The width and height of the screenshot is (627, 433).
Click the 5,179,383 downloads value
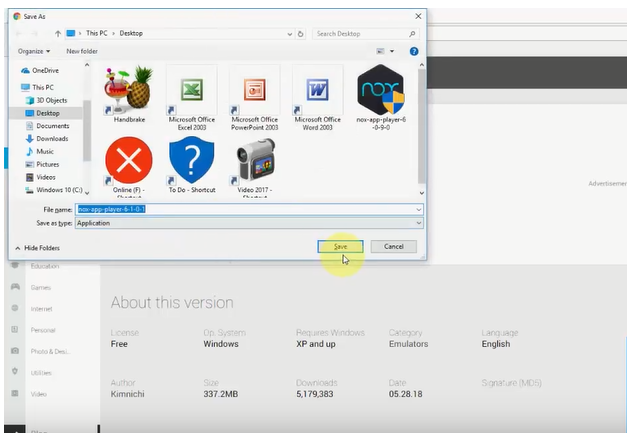tap(315, 394)
